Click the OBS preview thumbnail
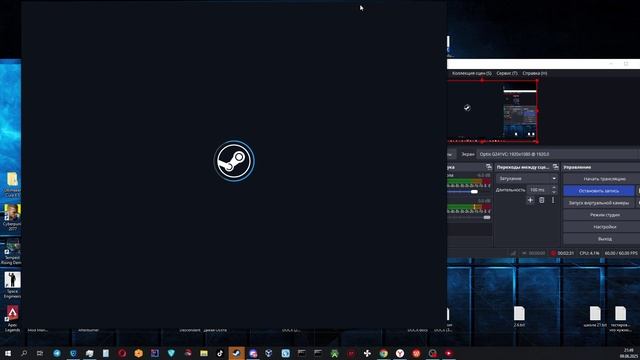Viewport: 640px width, 360px height. pyautogui.click(x=493, y=111)
